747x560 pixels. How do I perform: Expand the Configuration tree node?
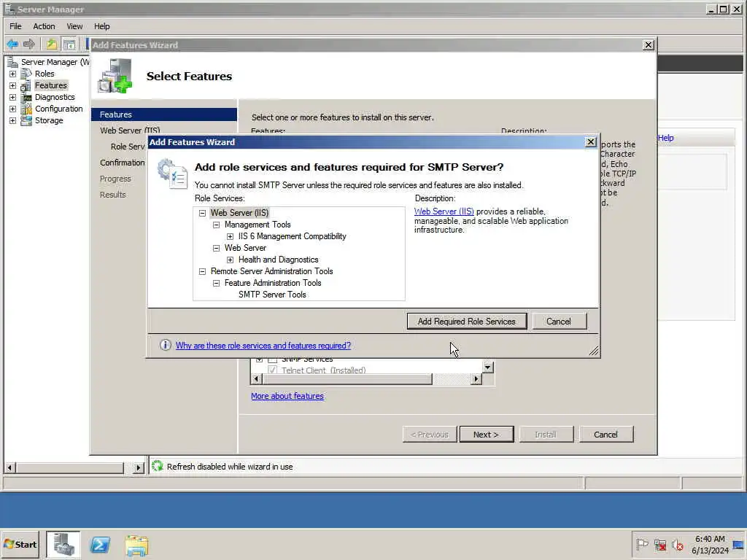pyautogui.click(x=13, y=109)
